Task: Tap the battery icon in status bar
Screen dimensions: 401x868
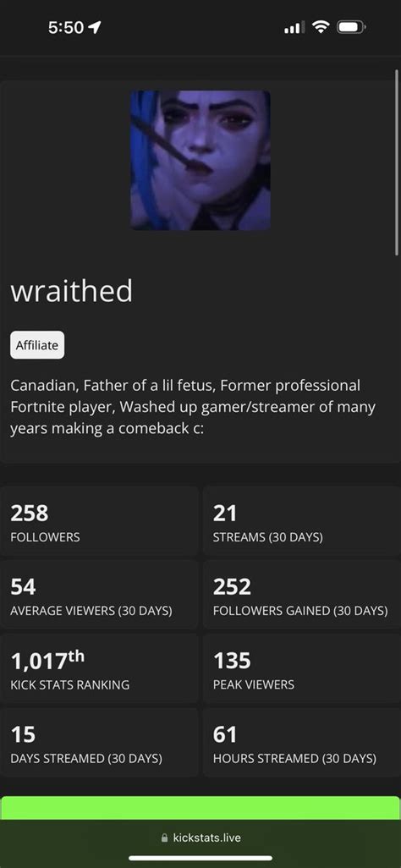Action: coord(352,26)
